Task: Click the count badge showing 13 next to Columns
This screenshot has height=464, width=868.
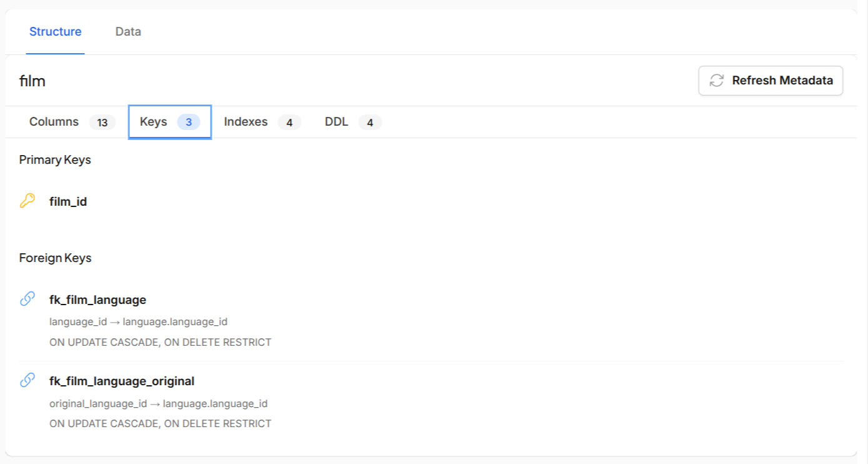Action: click(102, 123)
